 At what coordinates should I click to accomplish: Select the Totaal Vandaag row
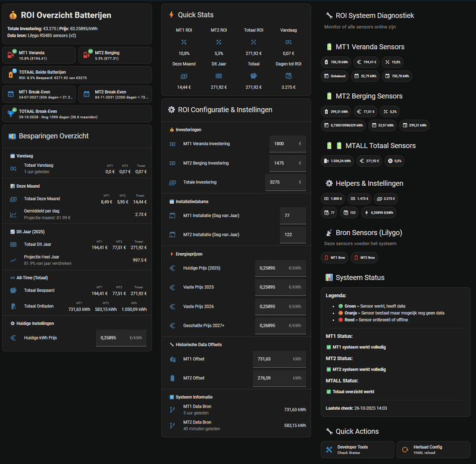pyautogui.click(x=77, y=169)
